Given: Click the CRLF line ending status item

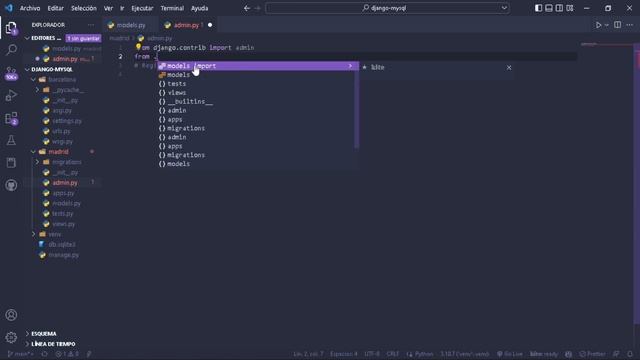Looking at the screenshot, I should (393, 354).
